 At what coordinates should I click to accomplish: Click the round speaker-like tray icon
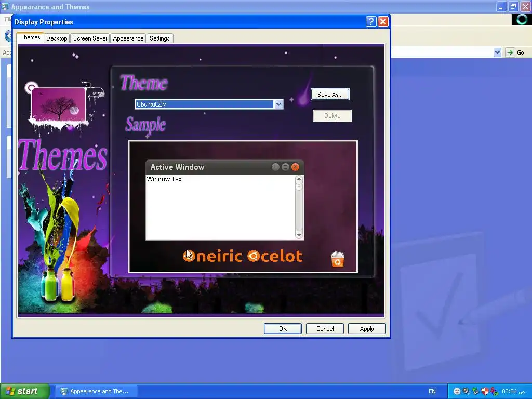[466, 391]
